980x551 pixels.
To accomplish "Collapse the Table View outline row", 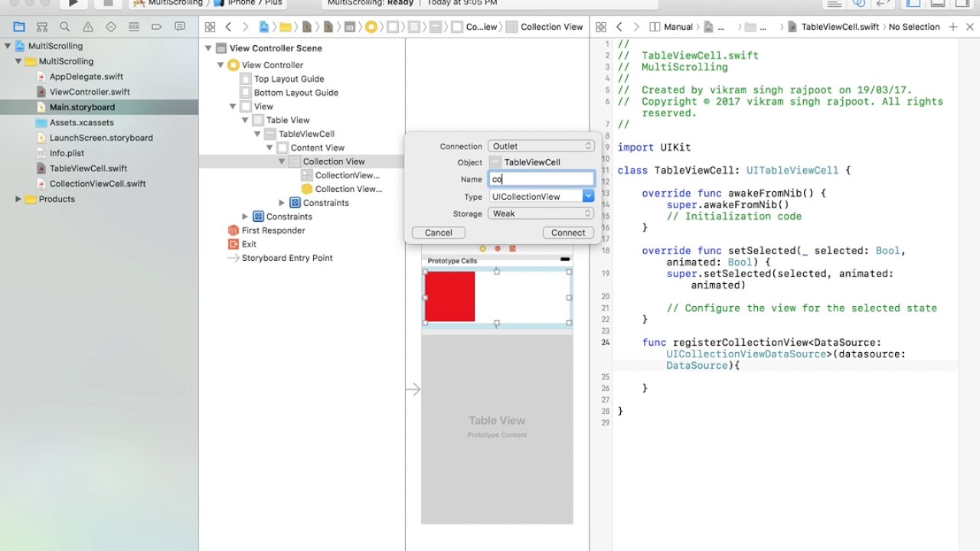I will pyautogui.click(x=245, y=120).
